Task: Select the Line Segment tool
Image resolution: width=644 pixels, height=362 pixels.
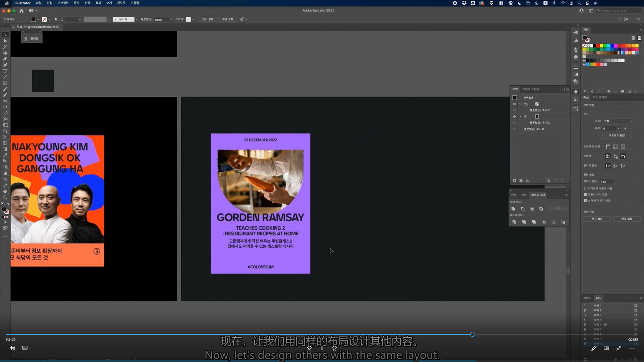Action: pos(5,77)
